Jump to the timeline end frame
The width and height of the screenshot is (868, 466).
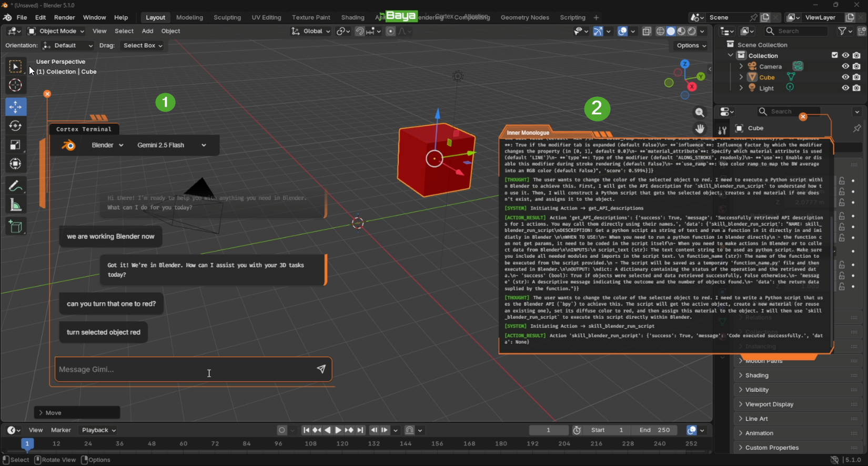coord(360,430)
